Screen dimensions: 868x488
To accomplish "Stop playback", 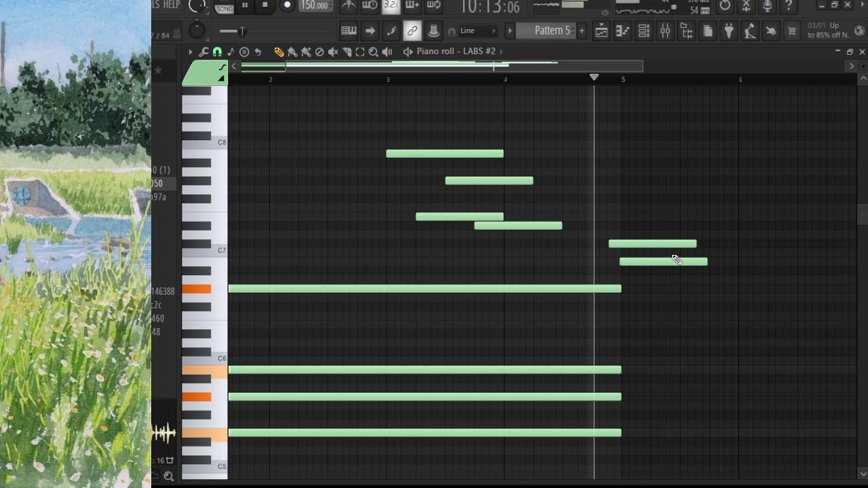I will tap(265, 5).
